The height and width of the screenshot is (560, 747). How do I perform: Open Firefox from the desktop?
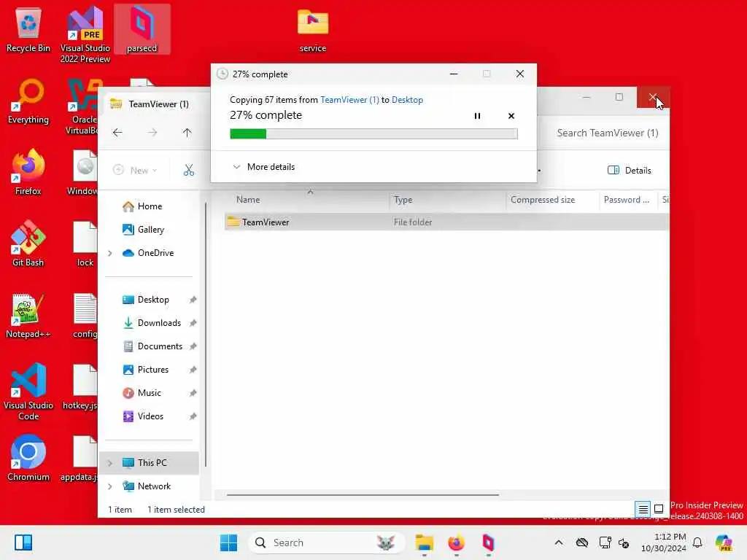(28, 172)
